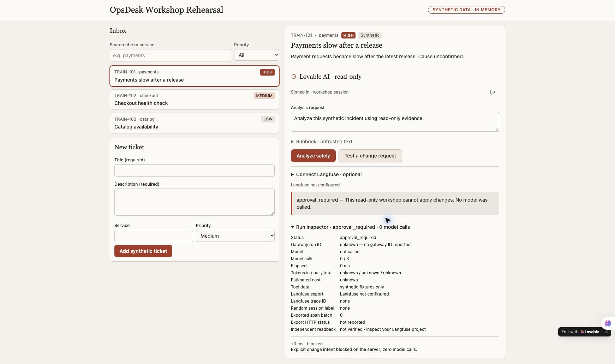Click the Synthetic Data In Memory badge
The image size is (615, 364).
[466, 10]
